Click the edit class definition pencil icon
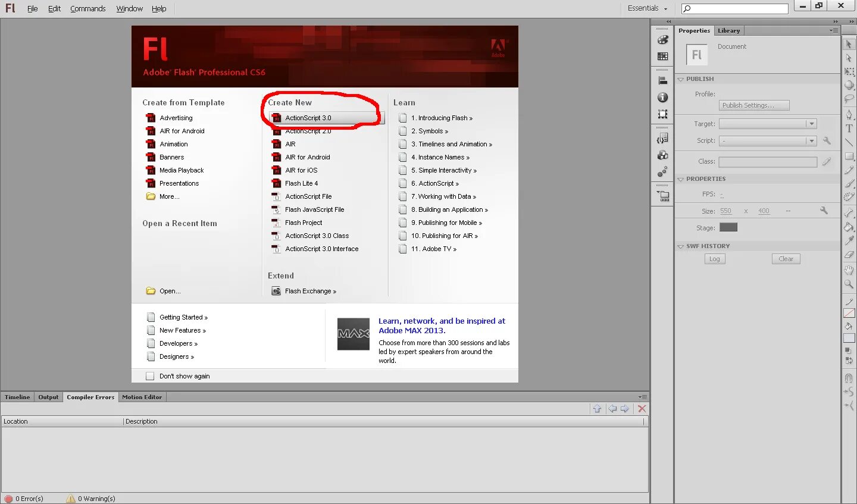This screenshot has height=504, width=857. 827,161
